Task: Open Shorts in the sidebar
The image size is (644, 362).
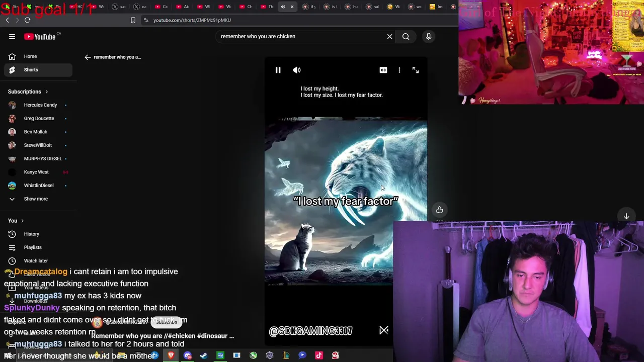Action: pos(38,70)
